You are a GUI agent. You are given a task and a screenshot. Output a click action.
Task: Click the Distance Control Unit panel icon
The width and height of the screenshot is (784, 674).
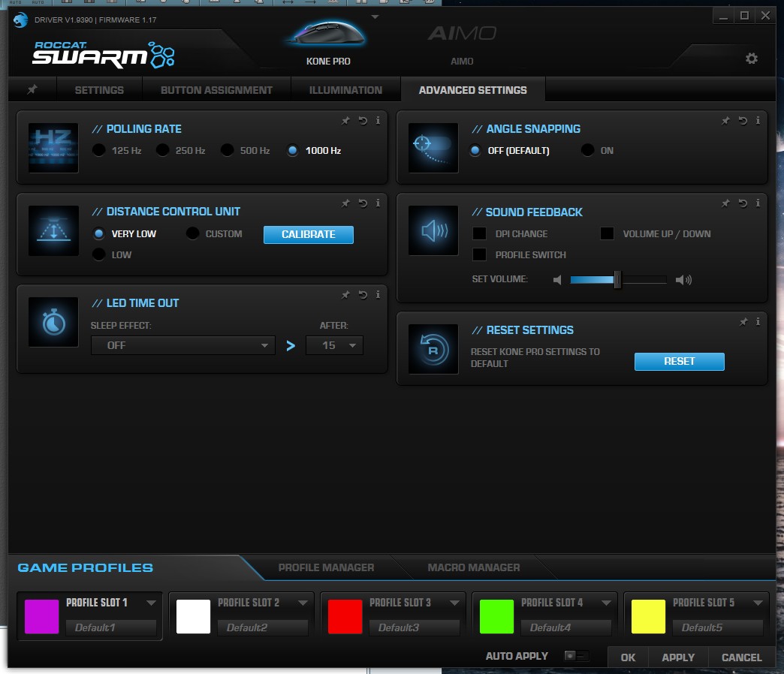coord(53,230)
